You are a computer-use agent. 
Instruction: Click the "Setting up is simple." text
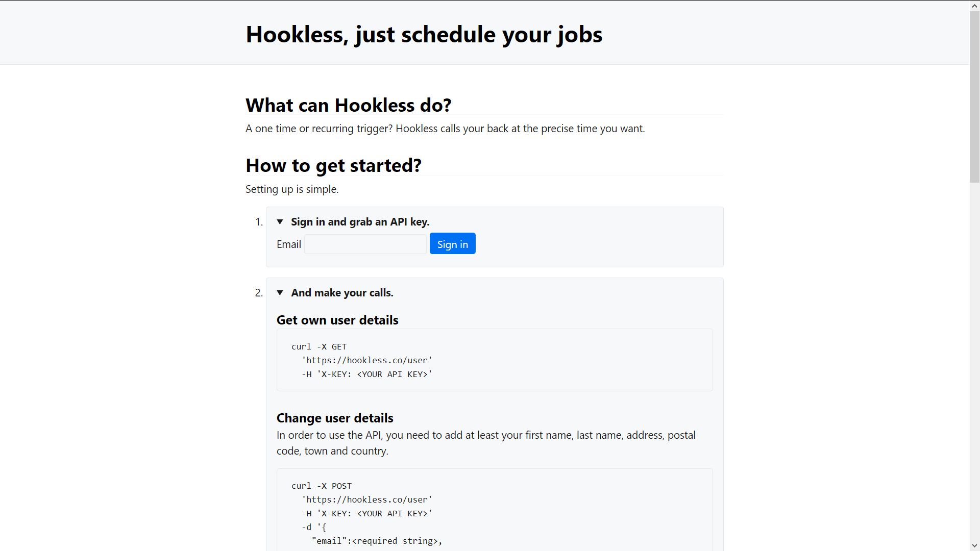tap(291, 189)
